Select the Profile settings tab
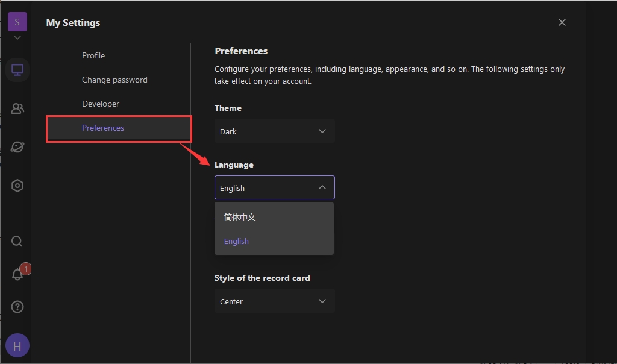 pyautogui.click(x=93, y=55)
